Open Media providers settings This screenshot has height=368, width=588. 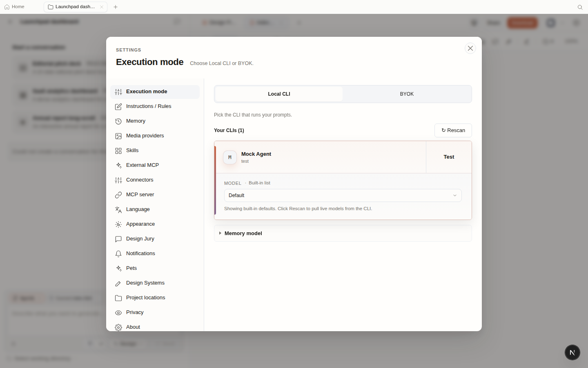pos(155,136)
